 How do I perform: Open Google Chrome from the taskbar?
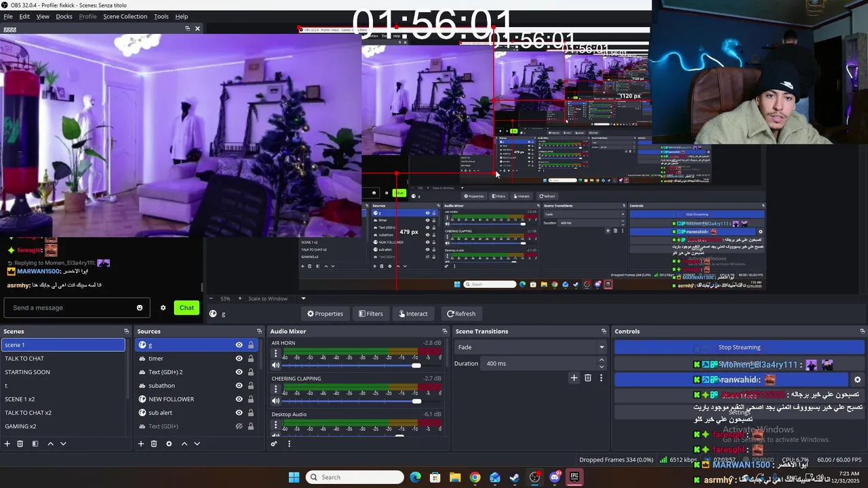[x=475, y=477]
